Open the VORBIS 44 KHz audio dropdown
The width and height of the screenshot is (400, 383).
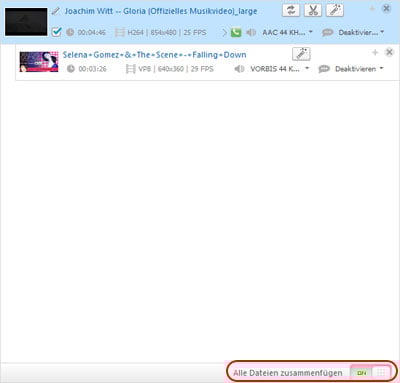coord(280,69)
